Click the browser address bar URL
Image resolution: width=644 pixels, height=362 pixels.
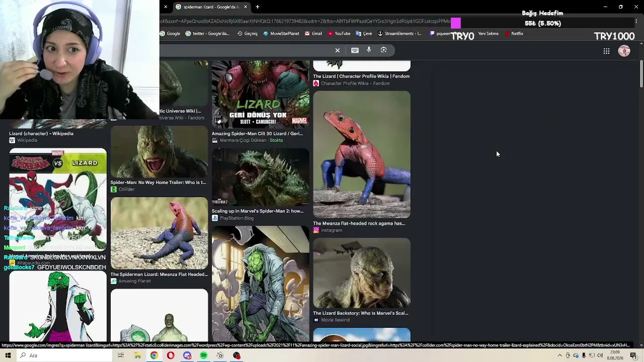click(x=305, y=21)
